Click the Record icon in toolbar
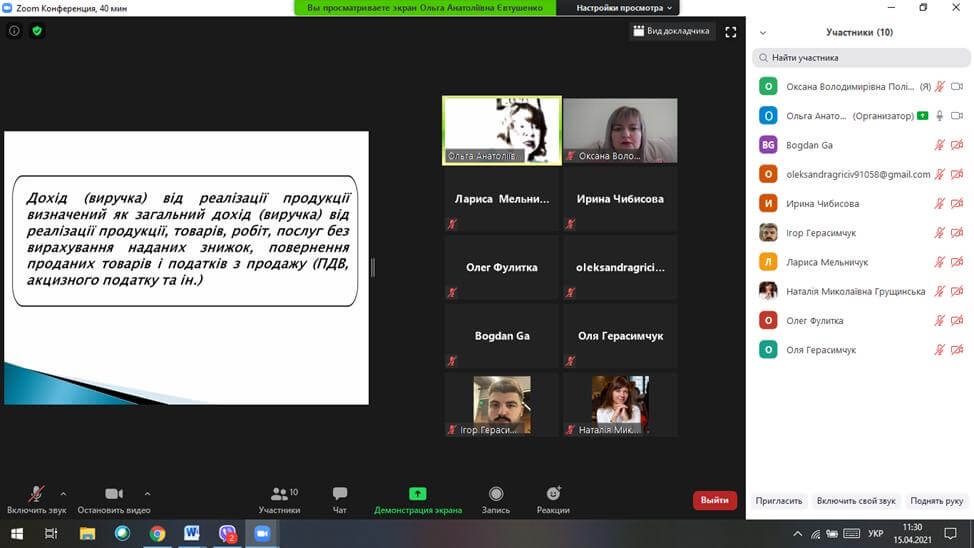Screen dimensions: 974x548 coord(495,494)
